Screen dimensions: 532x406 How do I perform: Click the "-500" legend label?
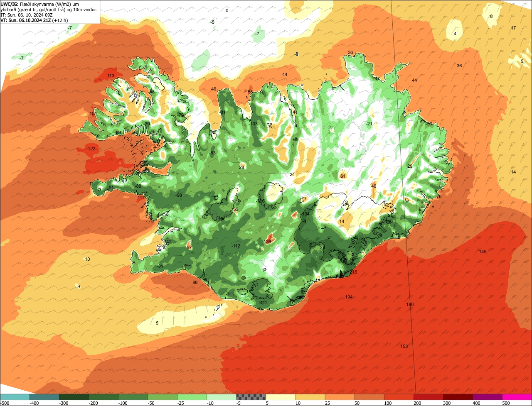pos(5,403)
